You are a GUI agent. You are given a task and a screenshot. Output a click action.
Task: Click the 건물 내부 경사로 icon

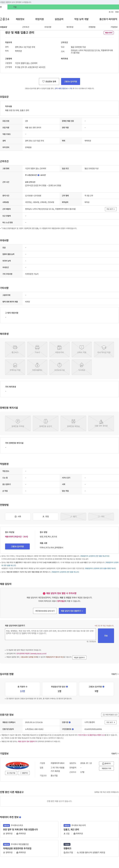[x=101, y=423]
